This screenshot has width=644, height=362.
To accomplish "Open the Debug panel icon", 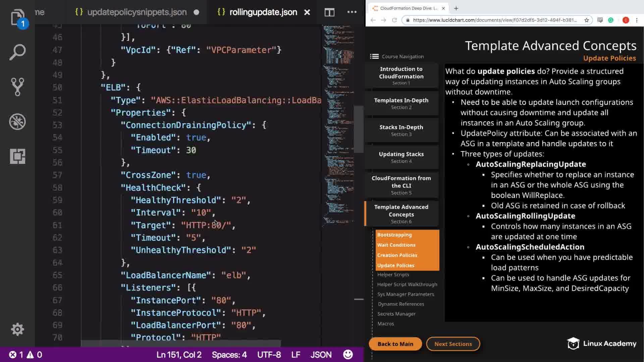I will [17, 122].
